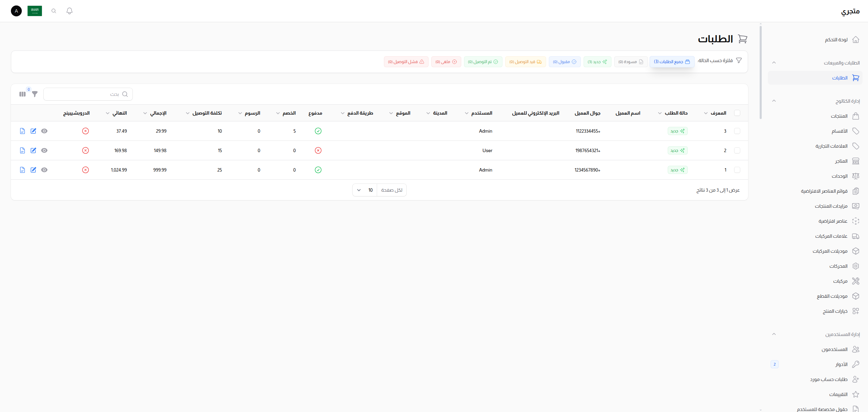868x412 pixels.
Task: Click the user avatar A
Action: (x=16, y=11)
